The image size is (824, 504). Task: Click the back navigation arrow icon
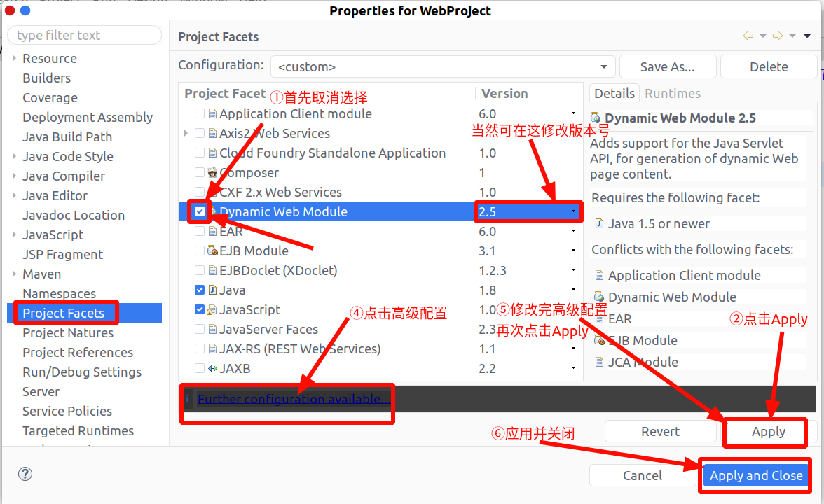[x=748, y=36]
